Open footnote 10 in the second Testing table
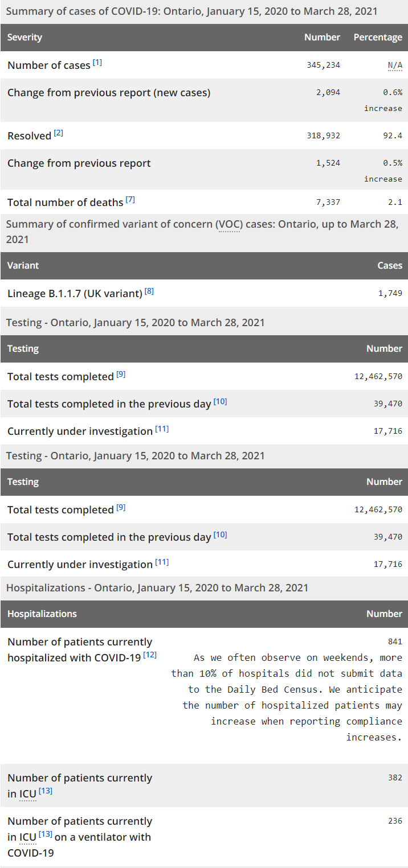Viewport: 408px width, 868px height. coord(220,535)
